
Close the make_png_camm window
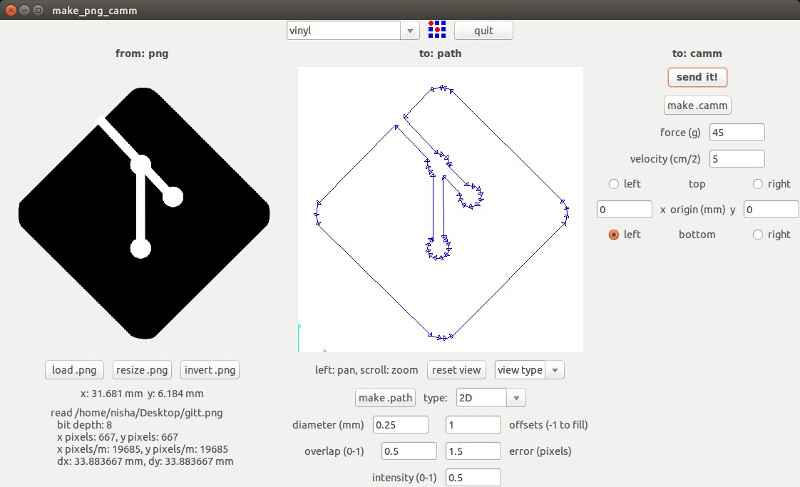pos(11,10)
